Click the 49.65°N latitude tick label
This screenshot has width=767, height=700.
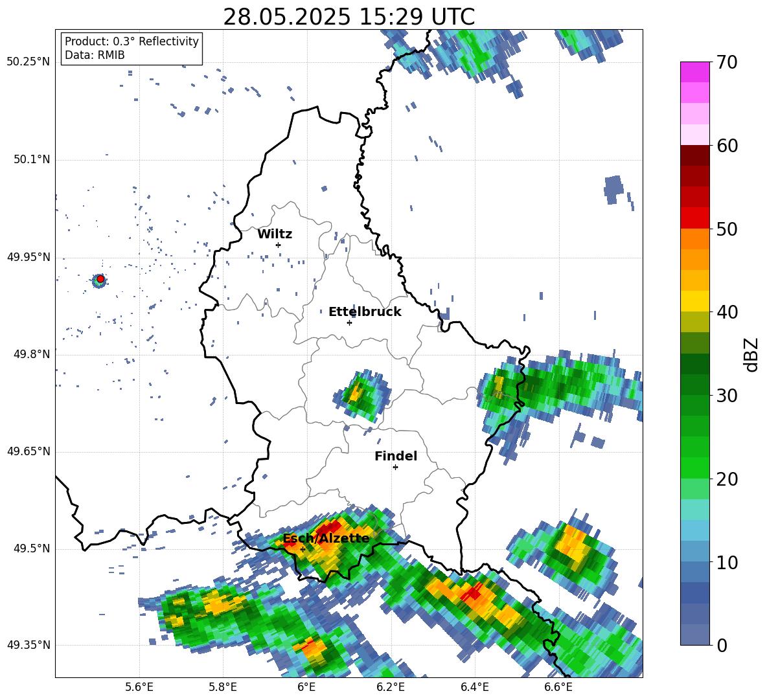29,451
